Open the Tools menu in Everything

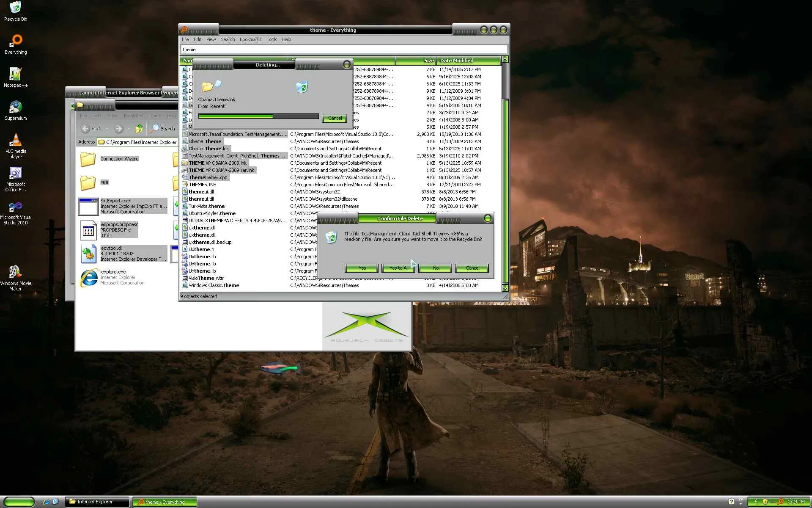coord(272,39)
